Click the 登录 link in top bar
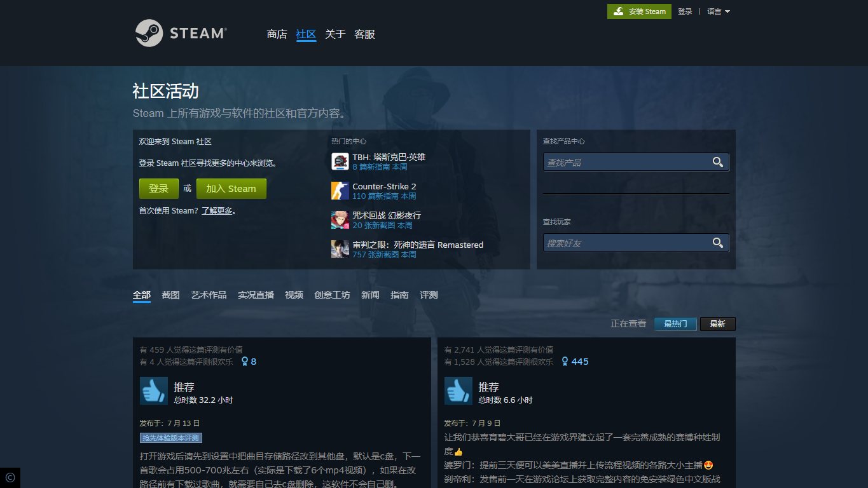The height and width of the screenshot is (488, 868). coord(685,11)
